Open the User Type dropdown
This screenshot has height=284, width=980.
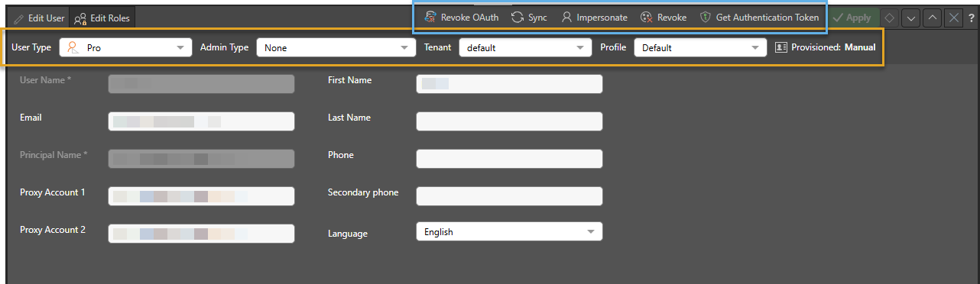(125, 47)
